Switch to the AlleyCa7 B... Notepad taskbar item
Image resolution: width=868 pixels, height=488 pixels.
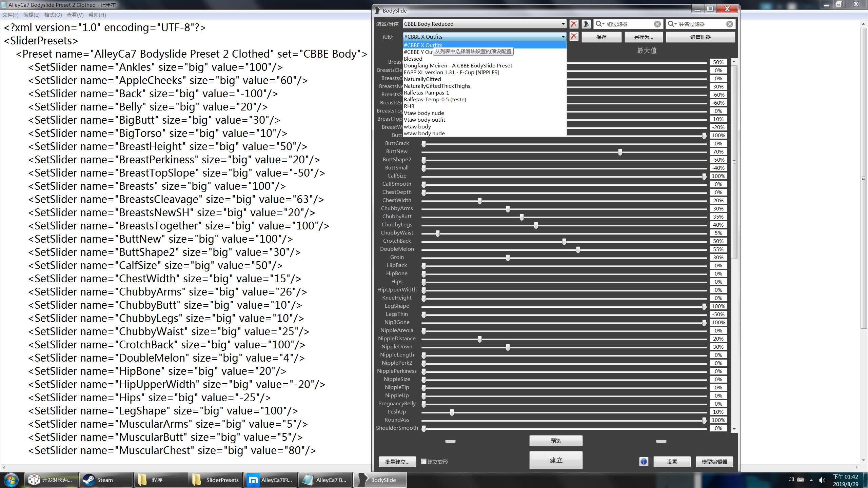click(x=325, y=480)
